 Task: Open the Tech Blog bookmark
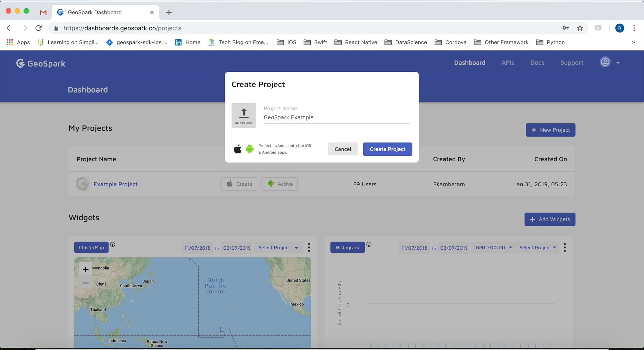239,42
